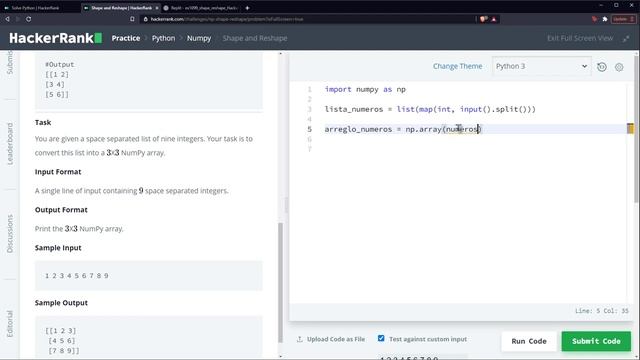
Task: Click the exit full screen arrows icon
Action: coord(626,38)
